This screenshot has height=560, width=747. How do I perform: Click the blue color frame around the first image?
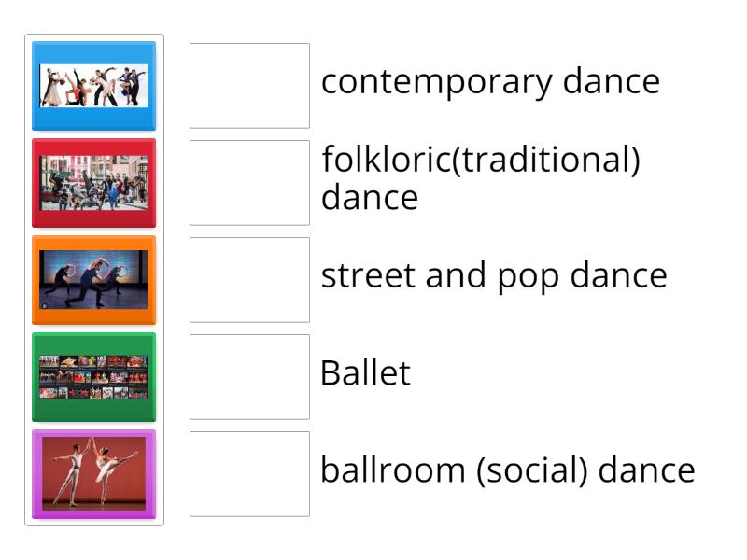click(93, 47)
